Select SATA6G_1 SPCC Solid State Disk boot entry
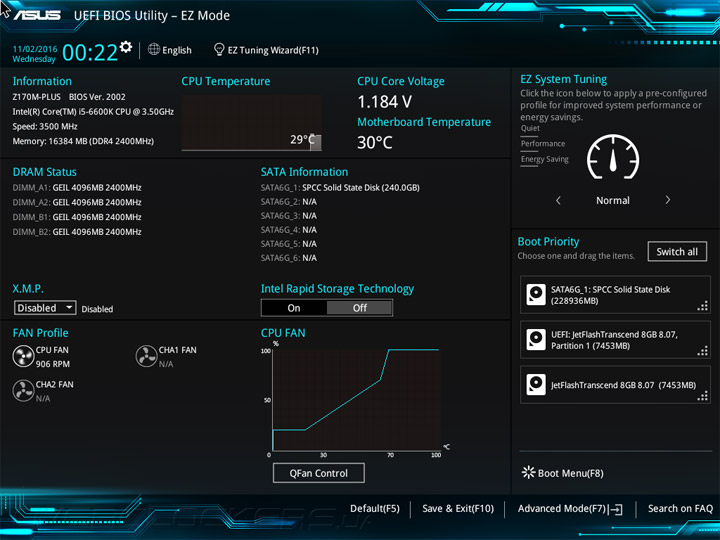 [615, 295]
